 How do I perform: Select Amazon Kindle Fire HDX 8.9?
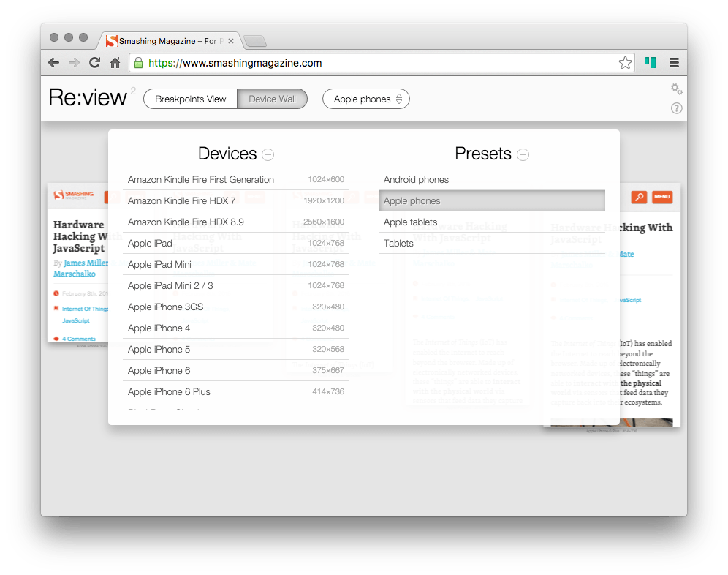(x=236, y=222)
